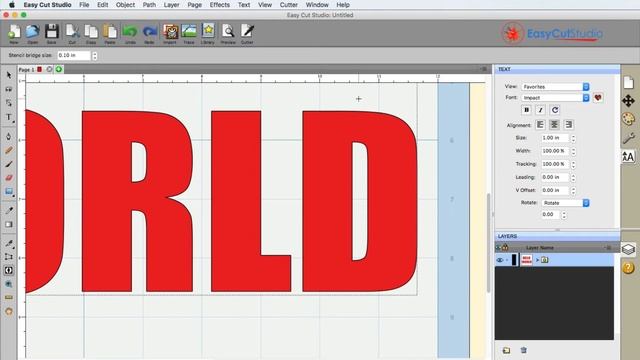Open the Effects menu
The width and height of the screenshot is (640, 360).
(220, 5)
